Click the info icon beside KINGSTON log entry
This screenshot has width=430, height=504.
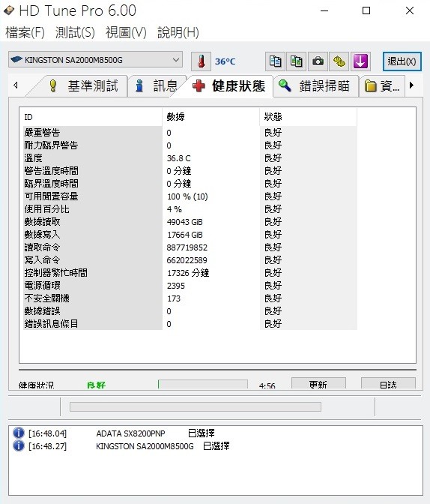click(19, 445)
